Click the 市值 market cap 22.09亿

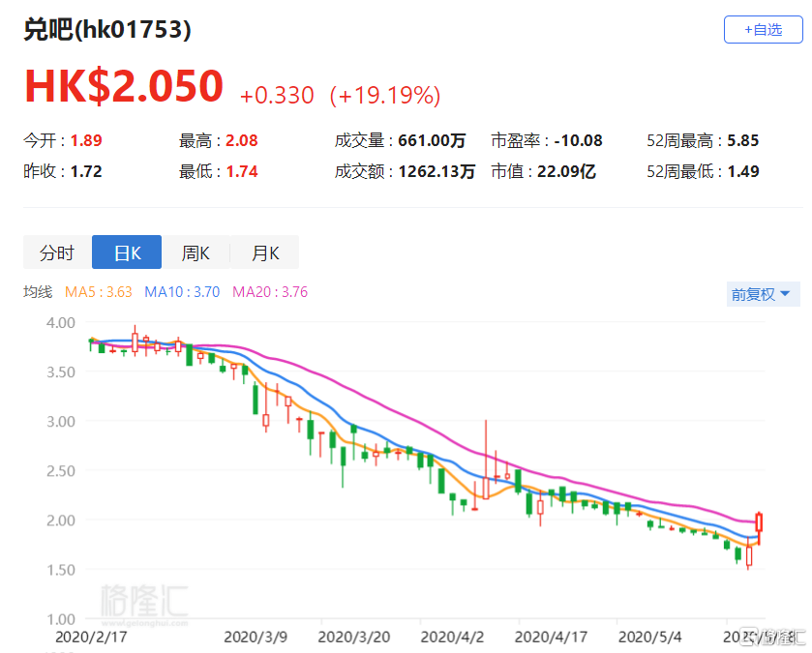tap(566, 171)
